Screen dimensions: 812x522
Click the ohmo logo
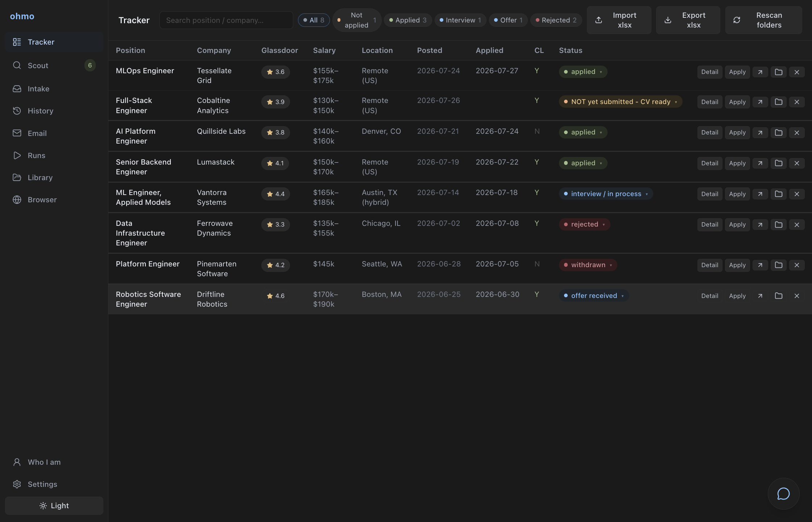tap(22, 16)
